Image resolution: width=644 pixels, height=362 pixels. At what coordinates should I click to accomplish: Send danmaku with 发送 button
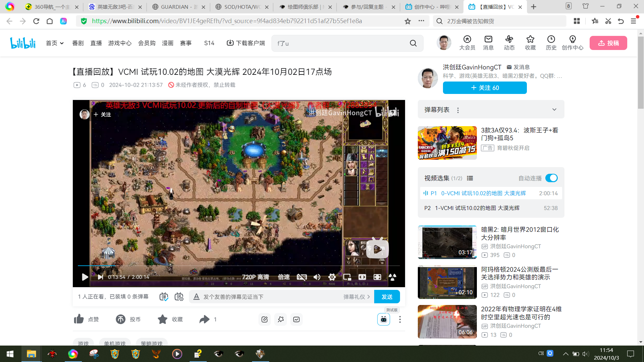coord(387,297)
